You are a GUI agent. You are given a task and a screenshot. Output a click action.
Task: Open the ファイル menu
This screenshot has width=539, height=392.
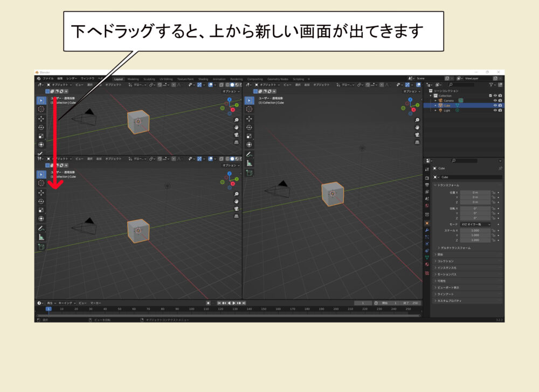(x=48, y=78)
